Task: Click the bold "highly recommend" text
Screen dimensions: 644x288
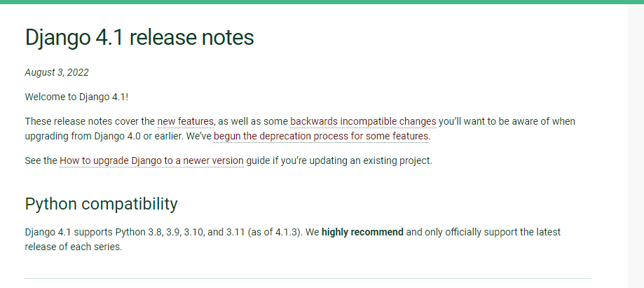Action: [362, 233]
